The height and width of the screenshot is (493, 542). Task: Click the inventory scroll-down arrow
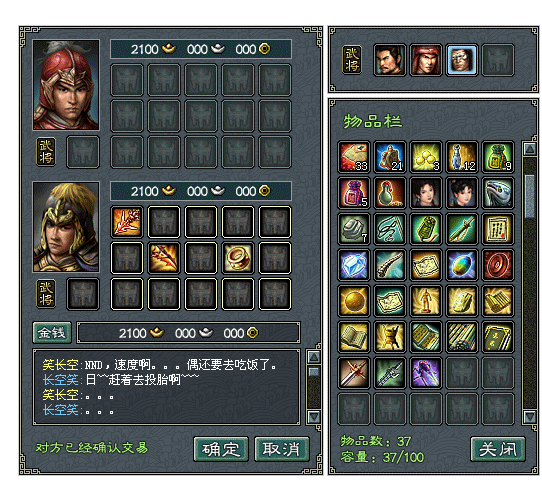pyautogui.click(x=530, y=417)
